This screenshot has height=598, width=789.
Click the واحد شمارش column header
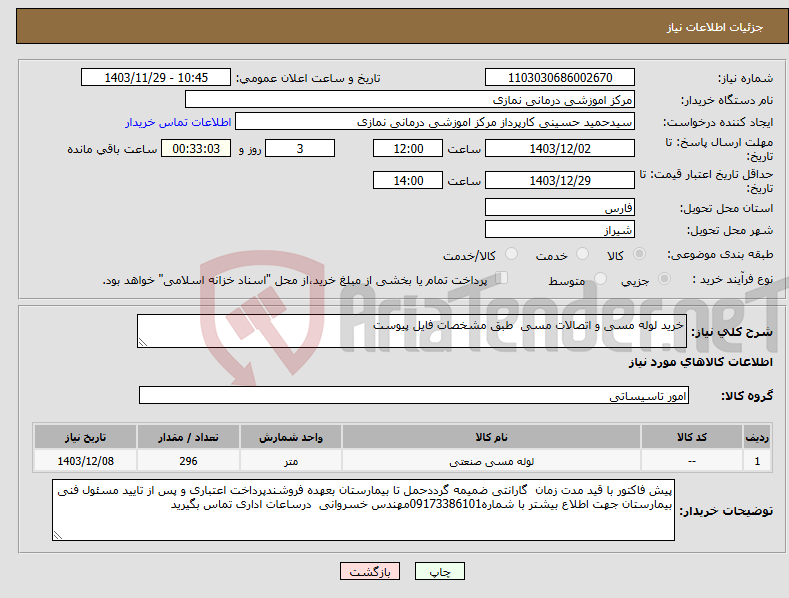pos(291,437)
